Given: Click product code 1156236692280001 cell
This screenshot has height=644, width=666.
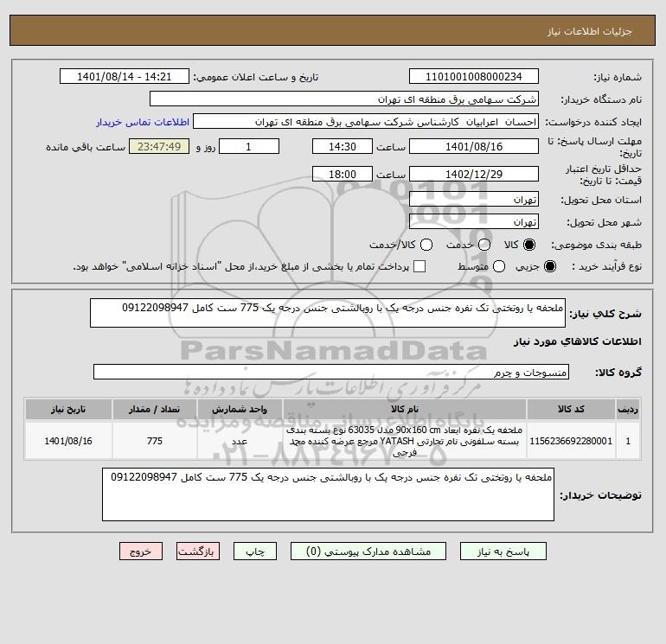Looking at the screenshot, I should click(x=571, y=441).
